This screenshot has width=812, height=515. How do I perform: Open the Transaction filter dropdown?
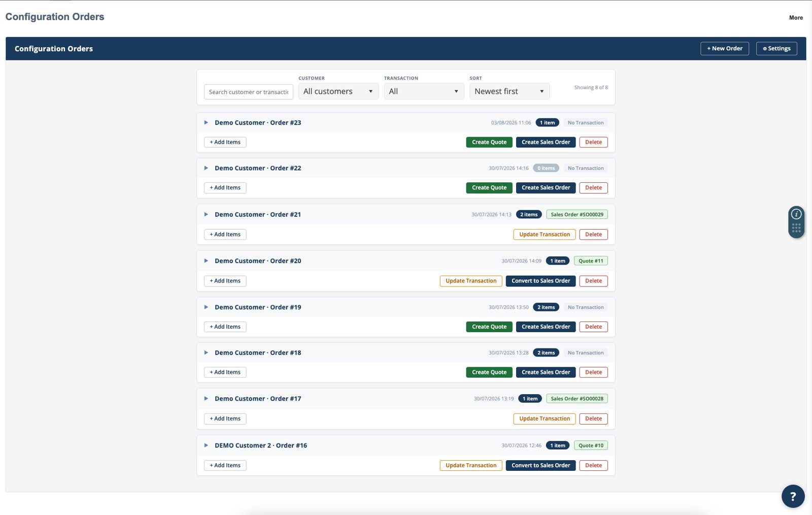click(424, 91)
